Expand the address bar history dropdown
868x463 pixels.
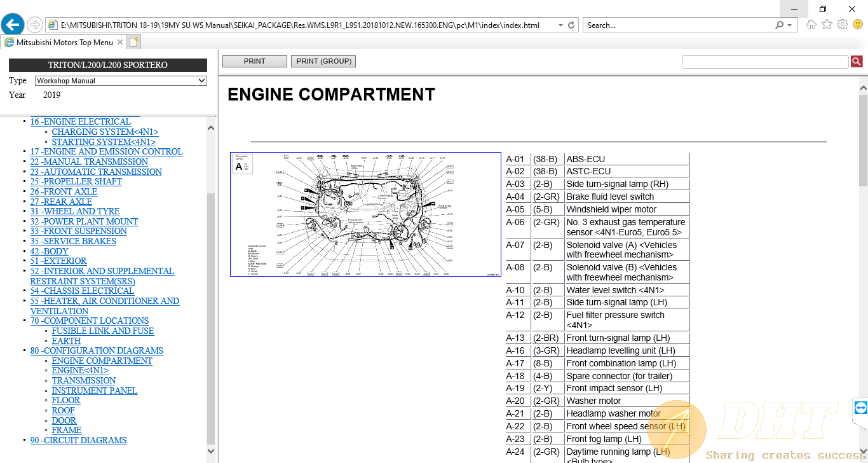pos(560,25)
